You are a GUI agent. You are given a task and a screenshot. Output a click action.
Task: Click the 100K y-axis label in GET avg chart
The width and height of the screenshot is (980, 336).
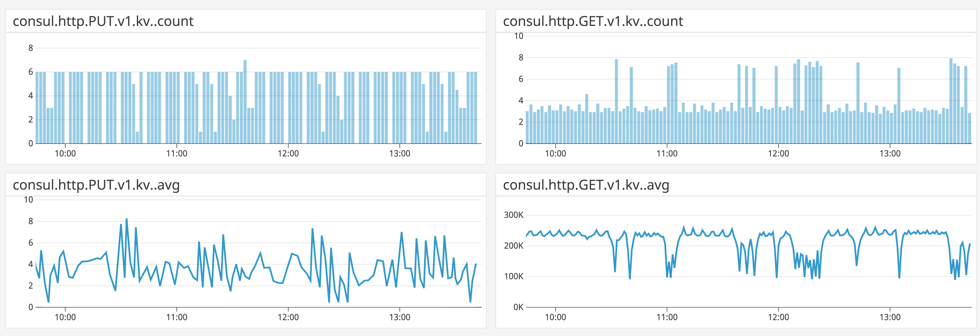pyautogui.click(x=514, y=277)
